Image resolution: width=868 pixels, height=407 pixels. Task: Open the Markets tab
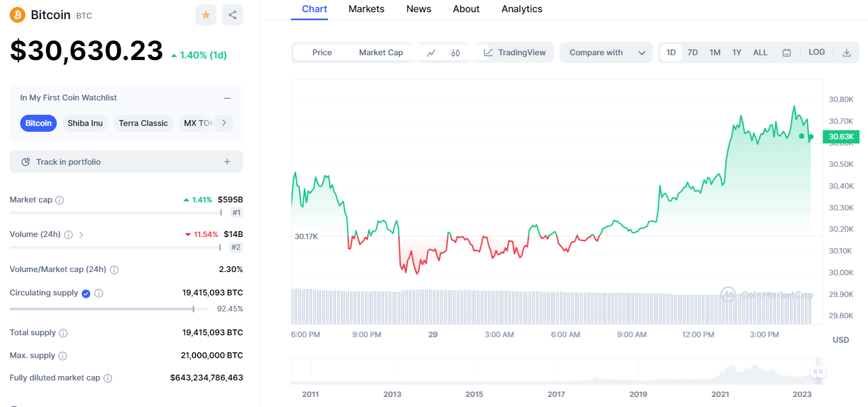tap(366, 9)
